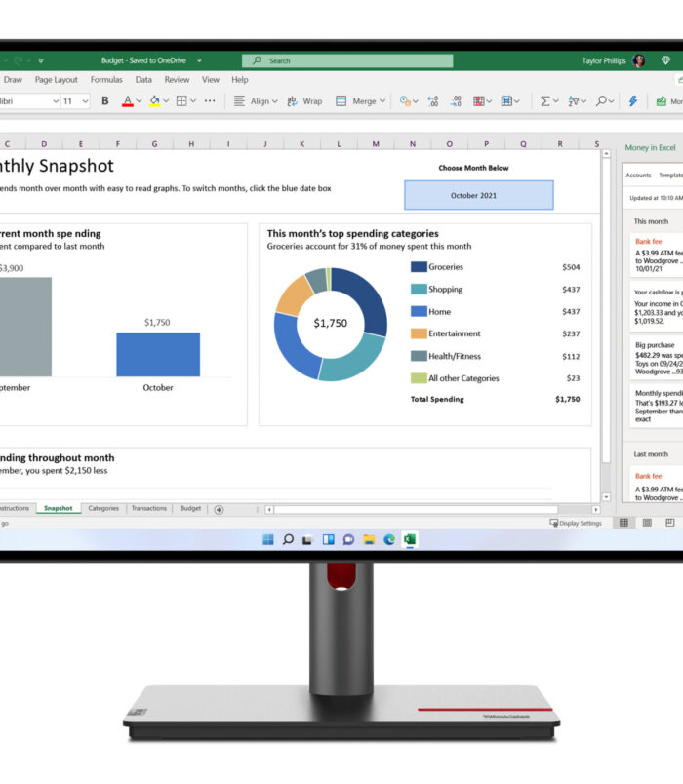Open the font name dropdown arrow
Screen dimensions: 683x784
click(56, 101)
